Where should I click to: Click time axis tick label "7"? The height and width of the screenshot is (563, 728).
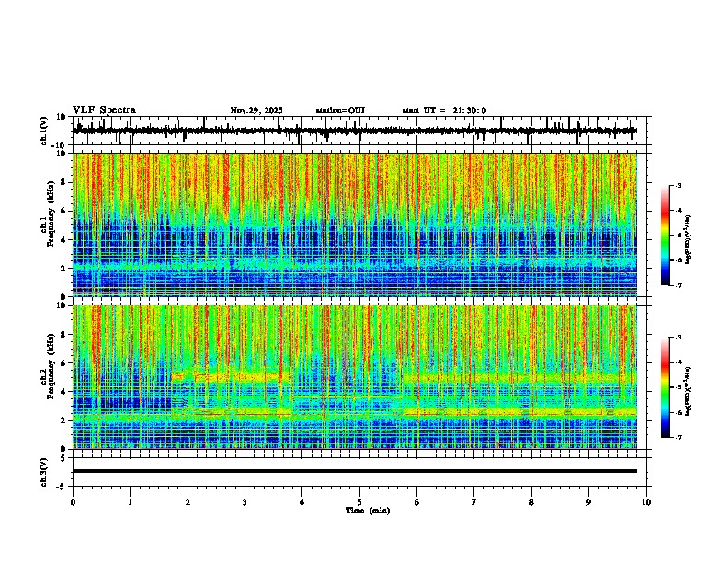(474, 502)
